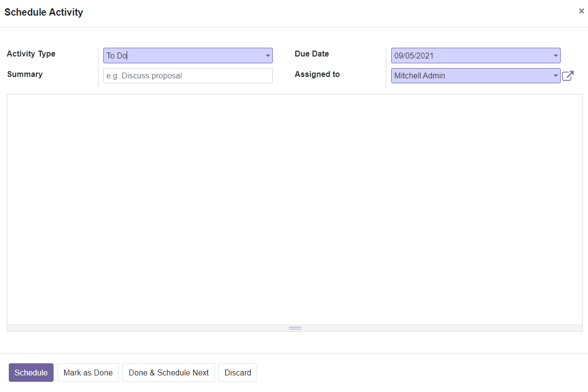This screenshot has height=392, width=588.
Task: Click the Assigned to dropdown arrow
Action: (555, 75)
